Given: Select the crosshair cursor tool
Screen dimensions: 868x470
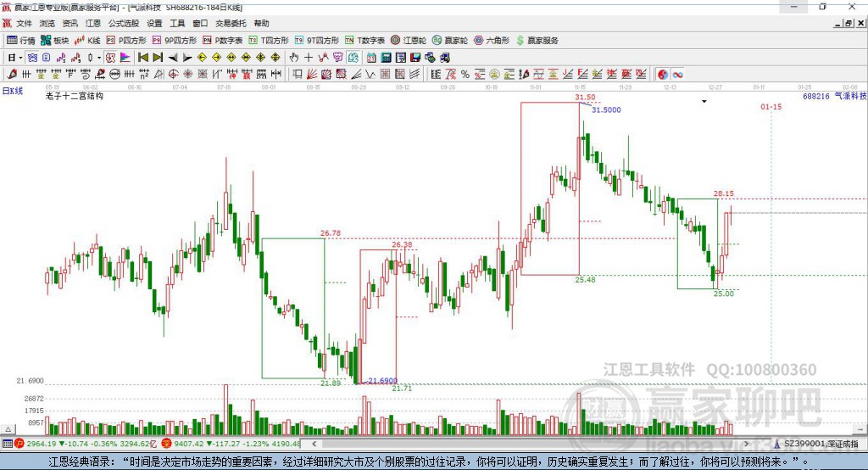Looking at the screenshot, I should pos(309,58).
